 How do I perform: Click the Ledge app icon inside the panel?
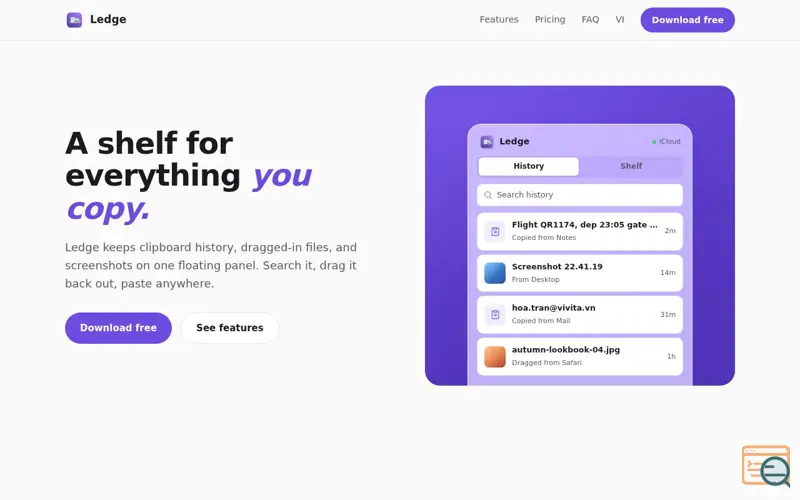(487, 141)
